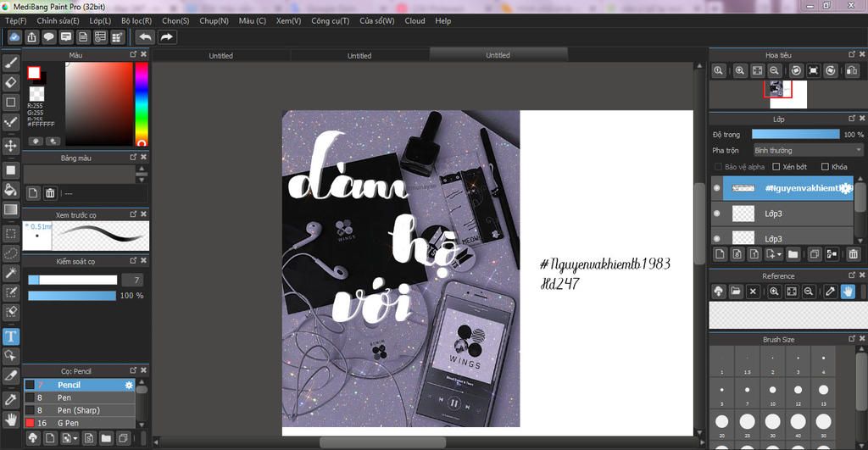Create a new layer folder
Screen dimensions: 868x450
[793, 254]
